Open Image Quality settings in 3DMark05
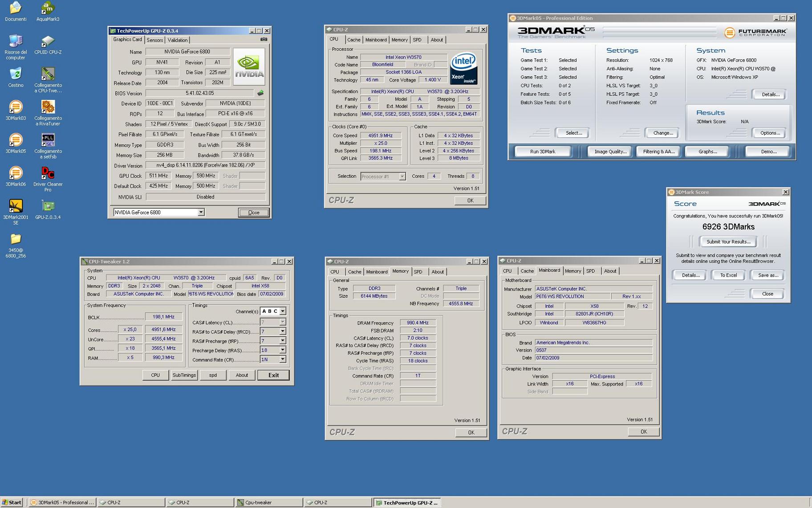The image size is (812, 508). [x=610, y=152]
